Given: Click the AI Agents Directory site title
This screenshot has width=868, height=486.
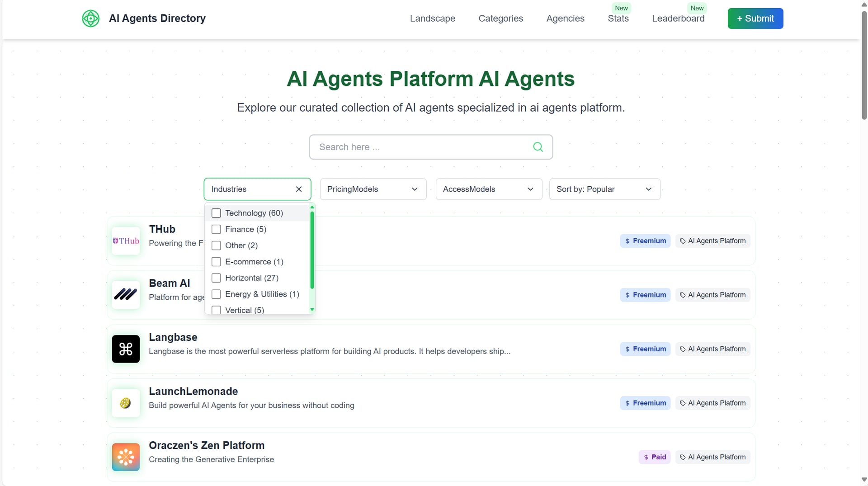Looking at the screenshot, I should point(157,19).
